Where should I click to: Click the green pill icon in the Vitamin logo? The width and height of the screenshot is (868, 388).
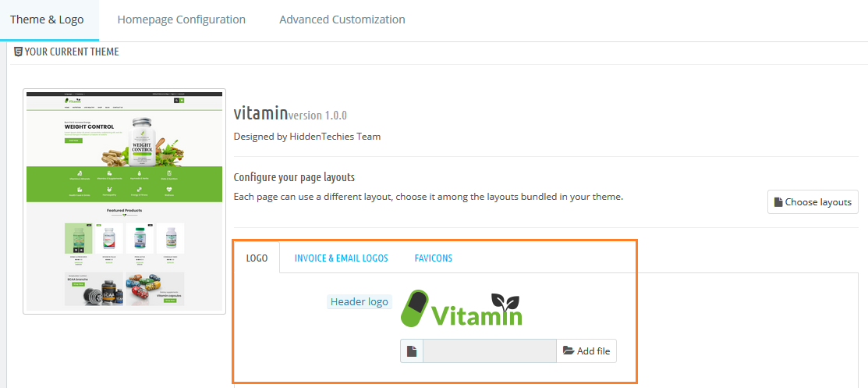tap(416, 308)
